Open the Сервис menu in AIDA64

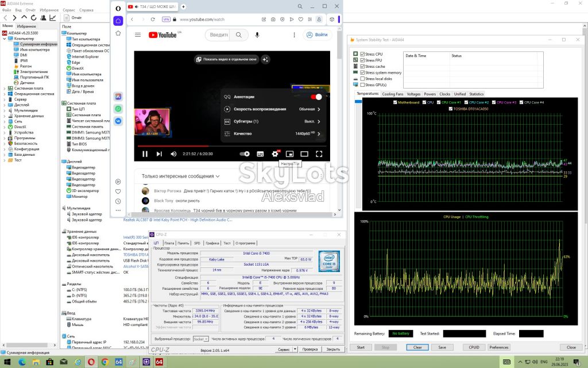coord(69,10)
